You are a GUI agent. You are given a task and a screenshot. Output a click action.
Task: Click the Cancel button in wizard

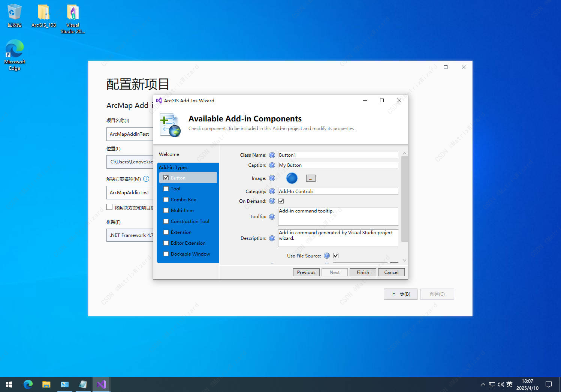[391, 272]
